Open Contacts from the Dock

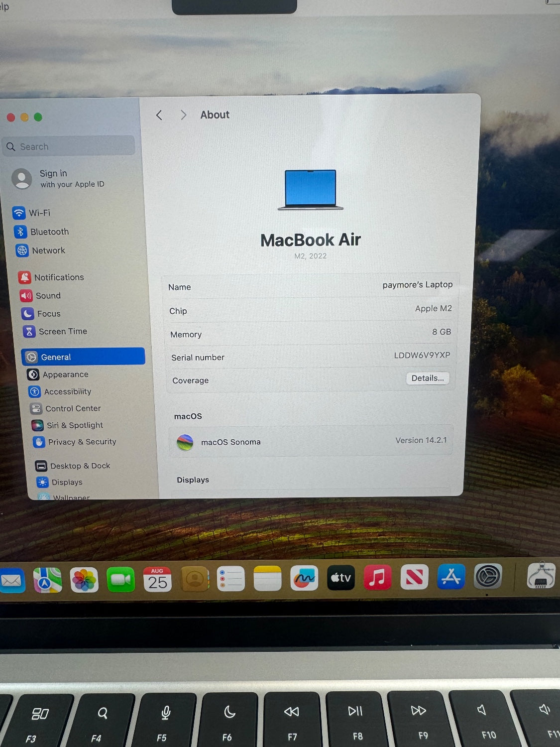click(195, 579)
